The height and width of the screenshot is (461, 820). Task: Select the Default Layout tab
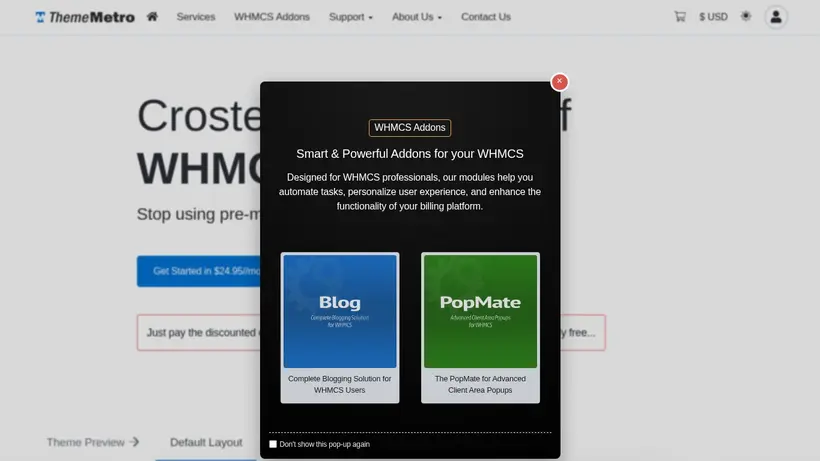pos(206,443)
